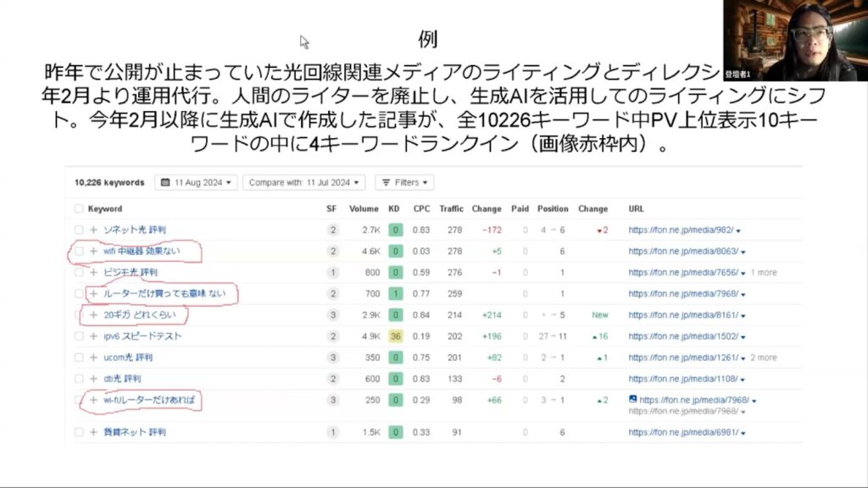Check the box for the ソネット光 評判 row
Viewport: 868px width, 488px height.
pos(79,230)
